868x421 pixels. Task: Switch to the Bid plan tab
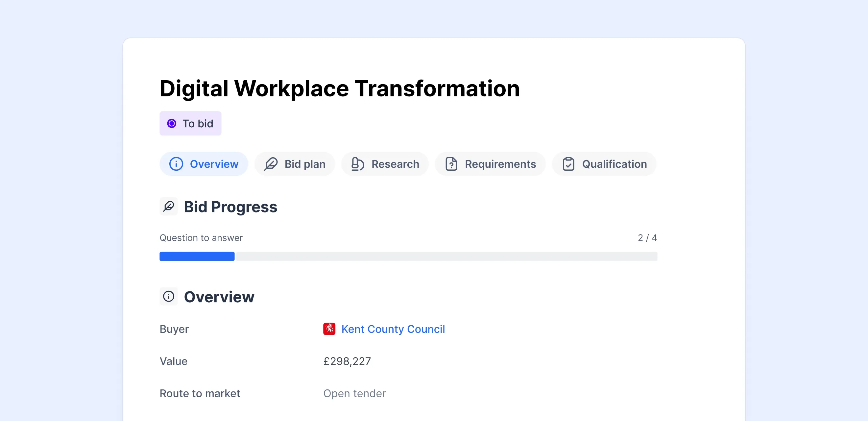[295, 164]
